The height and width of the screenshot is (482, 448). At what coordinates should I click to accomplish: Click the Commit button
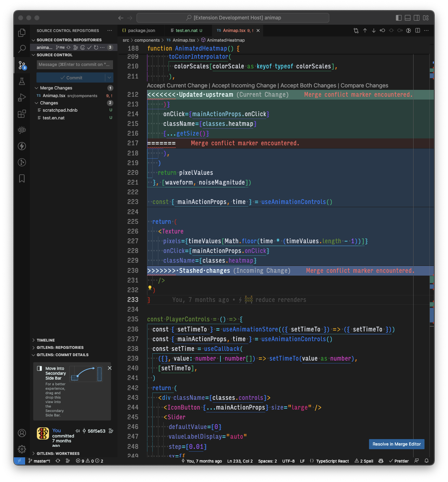point(71,78)
